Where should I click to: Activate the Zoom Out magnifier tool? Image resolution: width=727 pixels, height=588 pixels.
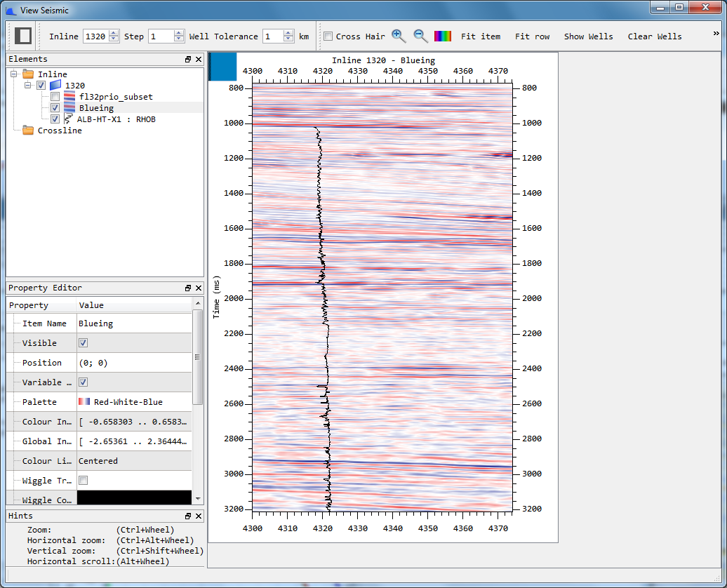420,35
